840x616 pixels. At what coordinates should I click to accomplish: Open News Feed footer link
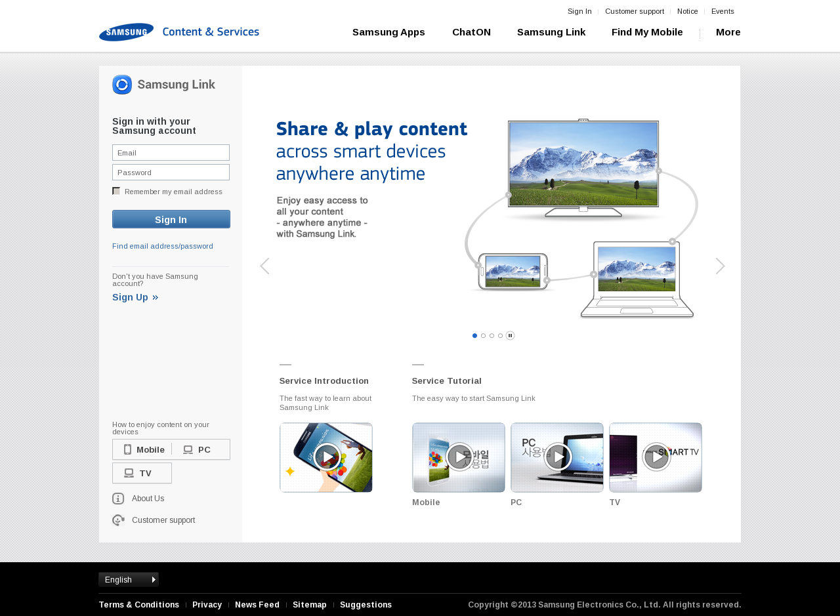click(x=257, y=605)
